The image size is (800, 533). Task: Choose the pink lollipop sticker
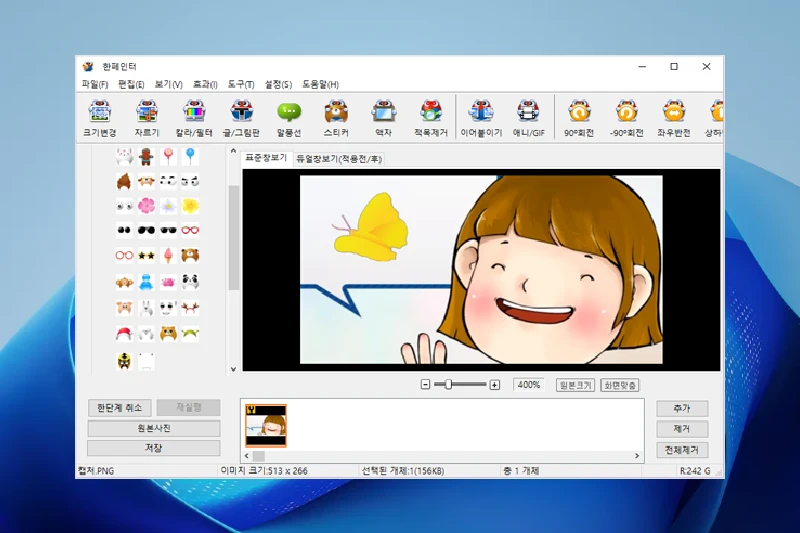(x=168, y=156)
